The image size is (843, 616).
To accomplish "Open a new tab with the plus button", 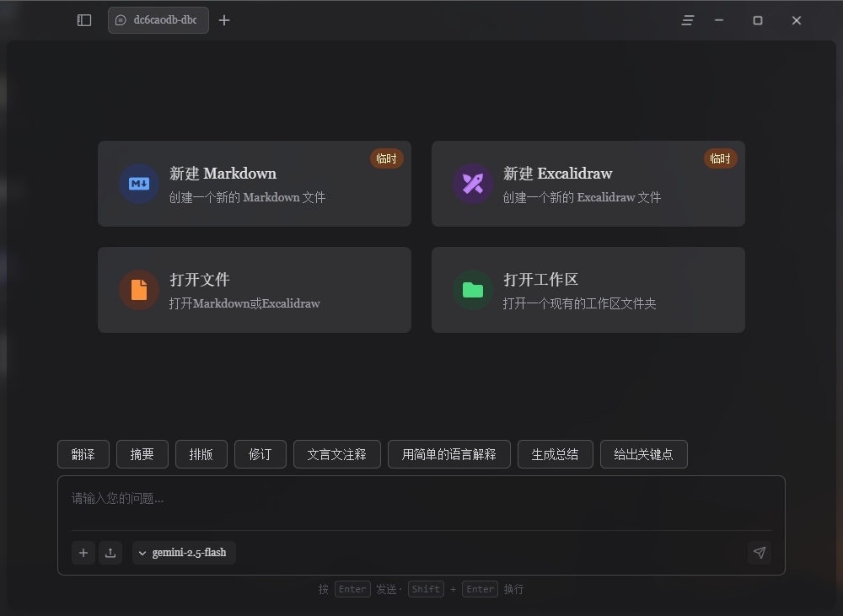I will pos(224,19).
